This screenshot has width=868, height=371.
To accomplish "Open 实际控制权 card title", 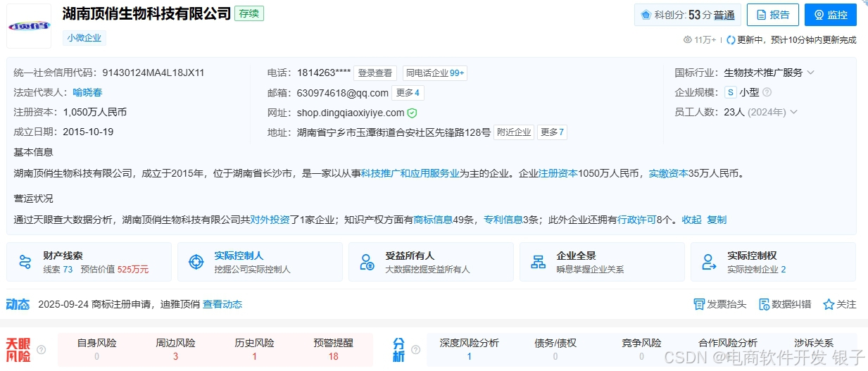I will [x=752, y=256].
